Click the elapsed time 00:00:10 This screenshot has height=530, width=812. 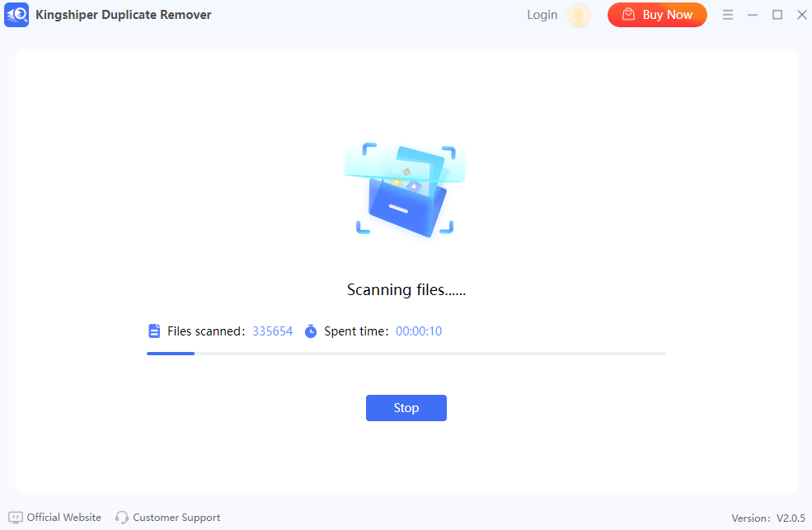[x=419, y=331]
